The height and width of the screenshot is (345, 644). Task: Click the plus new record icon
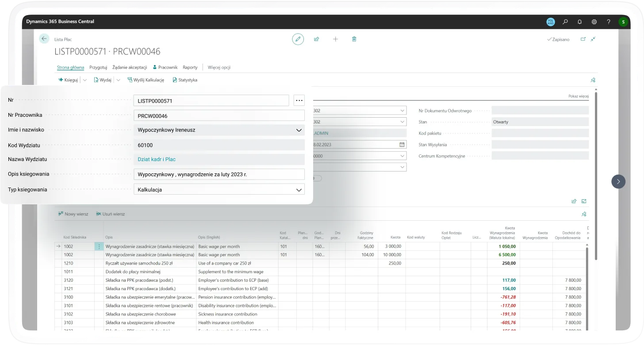335,39
